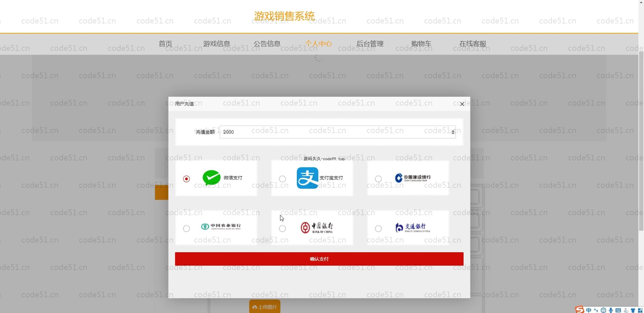Click the 游戏销售系统 site title
This screenshot has width=644, height=313.
(x=284, y=16)
